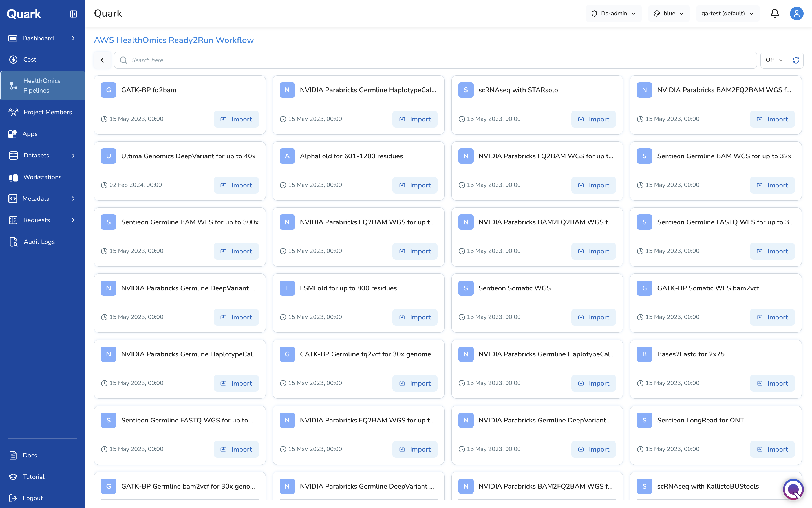Image resolution: width=812 pixels, height=508 pixels.
Task: Click the Logout arrow icon
Action: 13,498
